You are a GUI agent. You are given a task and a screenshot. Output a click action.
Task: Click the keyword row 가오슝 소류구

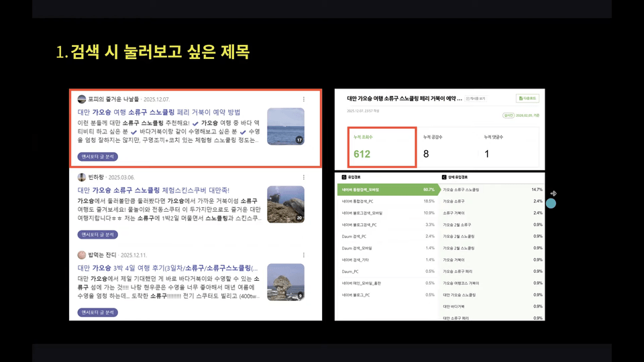492,201
